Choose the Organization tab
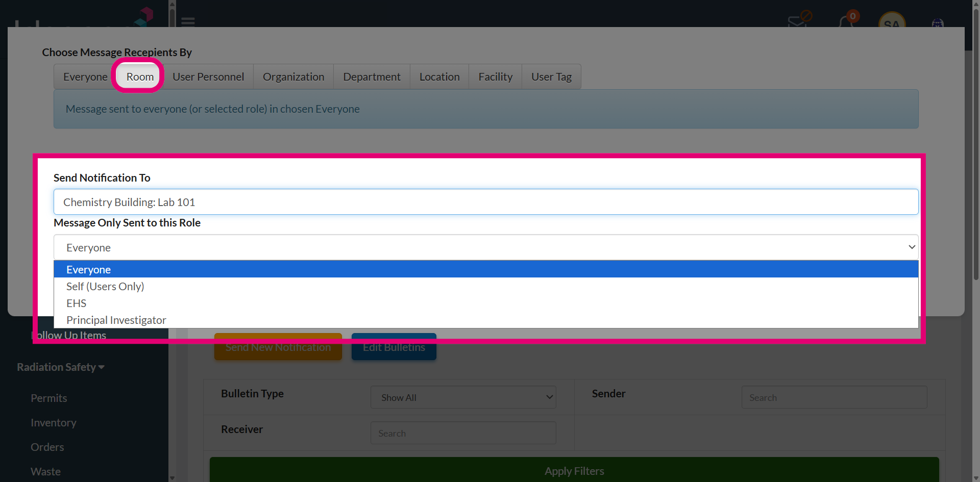This screenshot has height=482, width=980. [293, 77]
